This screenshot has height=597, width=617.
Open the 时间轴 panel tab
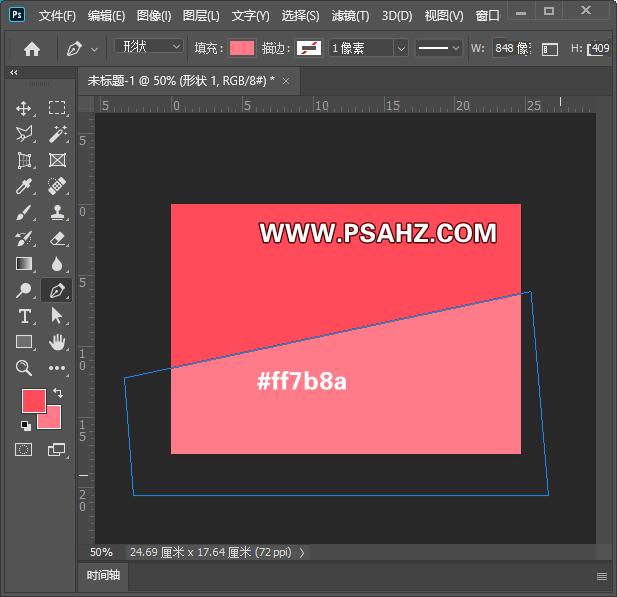pyautogui.click(x=103, y=576)
